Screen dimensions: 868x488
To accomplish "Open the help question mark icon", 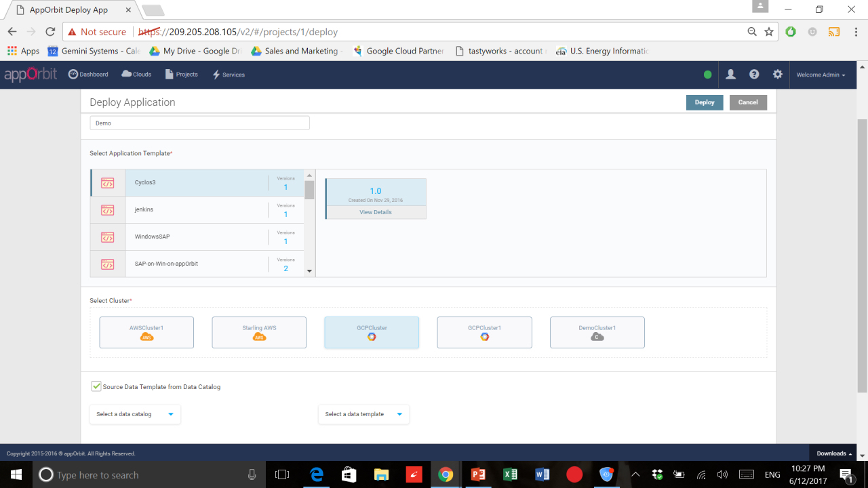I will 754,75.
